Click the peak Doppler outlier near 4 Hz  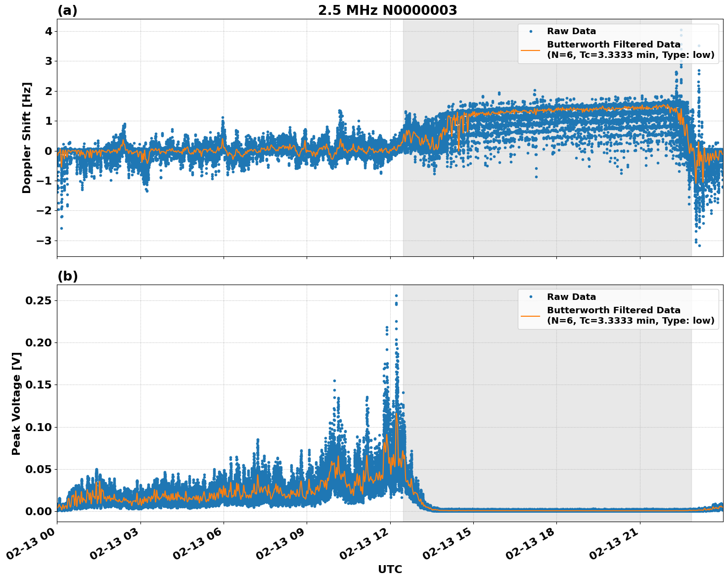[x=681, y=30]
